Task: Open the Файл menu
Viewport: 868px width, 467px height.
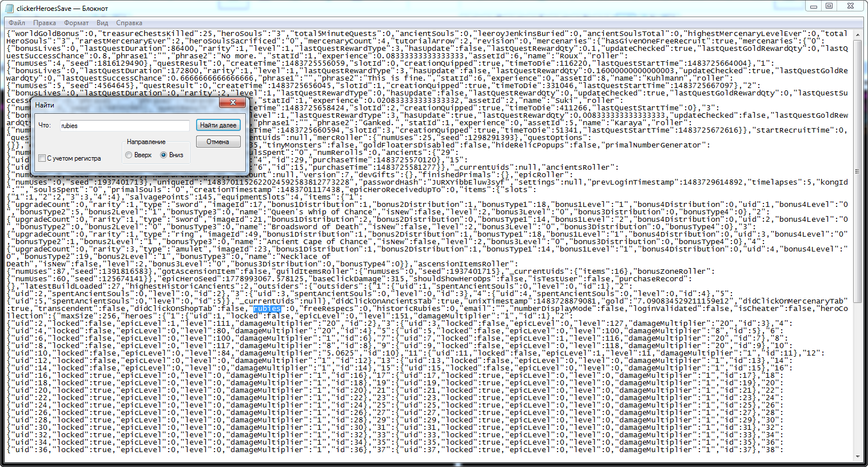Action: click(17, 23)
